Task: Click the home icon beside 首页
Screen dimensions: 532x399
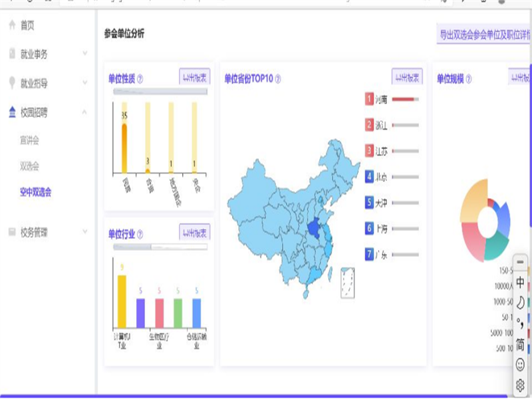Action: (x=12, y=25)
